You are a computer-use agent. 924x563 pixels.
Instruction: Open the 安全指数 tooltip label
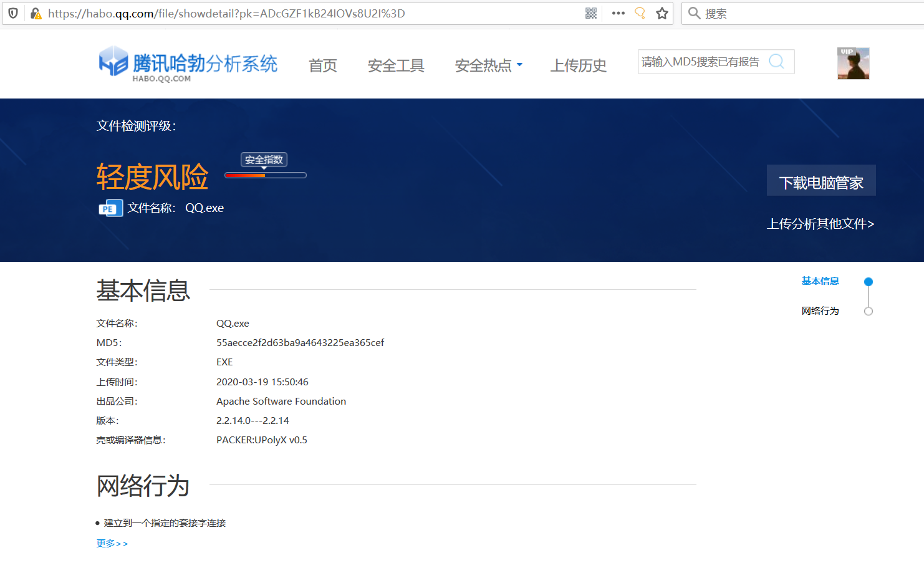264,160
